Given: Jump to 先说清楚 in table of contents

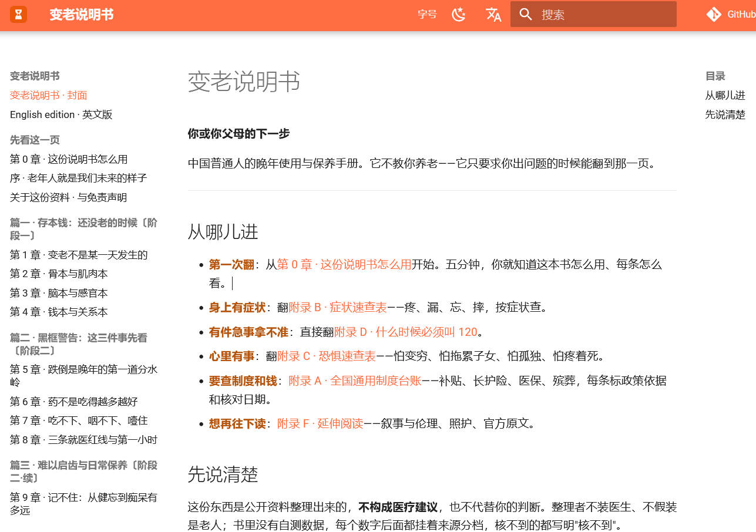Looking at the screenshot, I should (x=725, y=115).
